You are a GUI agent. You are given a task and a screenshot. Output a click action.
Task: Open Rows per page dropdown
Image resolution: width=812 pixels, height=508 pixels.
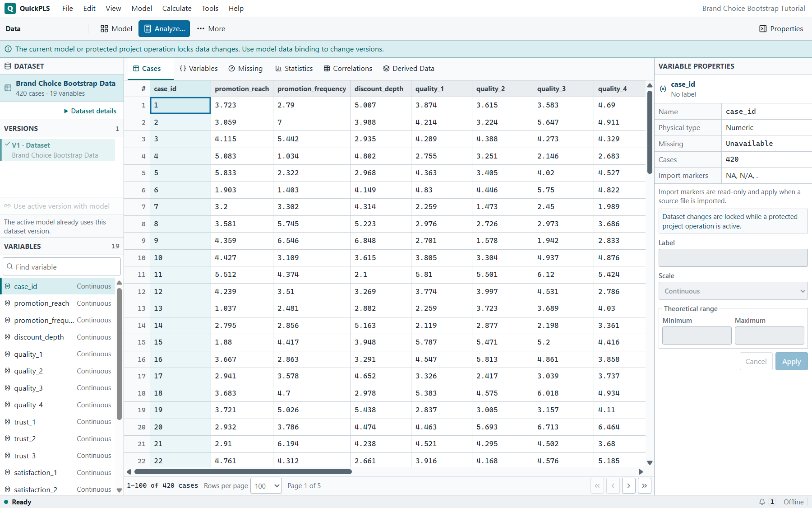(x=266, y=486)
